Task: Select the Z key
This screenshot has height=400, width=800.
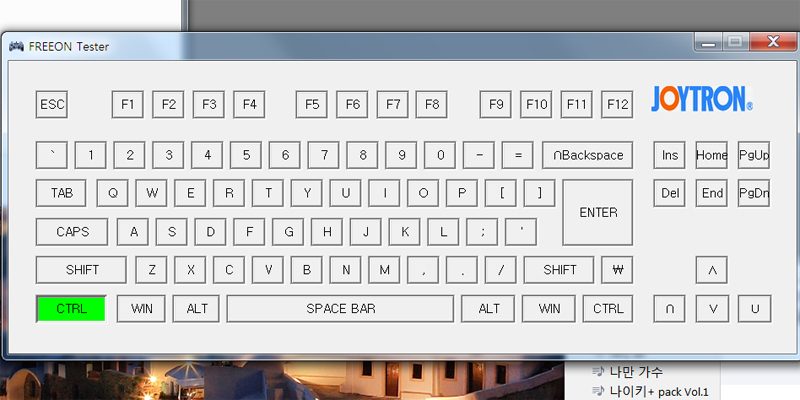Action: point(151,270)
